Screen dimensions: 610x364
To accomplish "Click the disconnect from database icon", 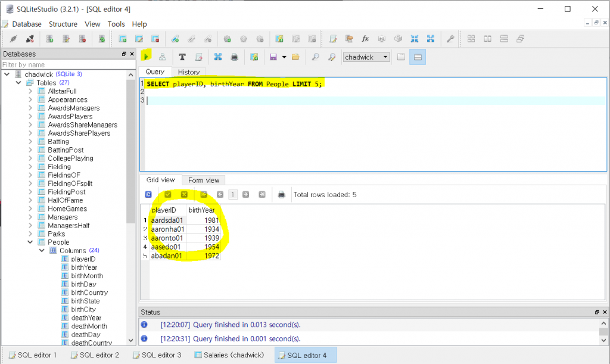I will point(30,39).
